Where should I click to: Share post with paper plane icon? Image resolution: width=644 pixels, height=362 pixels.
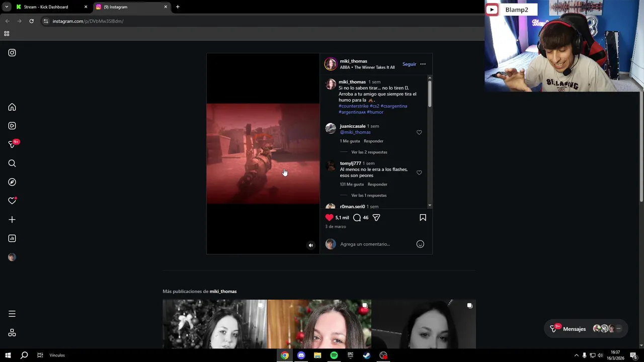[376, 218]
